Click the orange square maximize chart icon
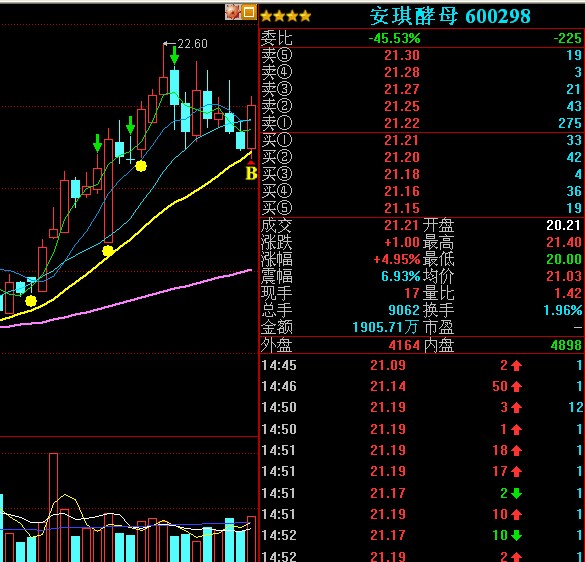585x562 pixels. (249, 12)
